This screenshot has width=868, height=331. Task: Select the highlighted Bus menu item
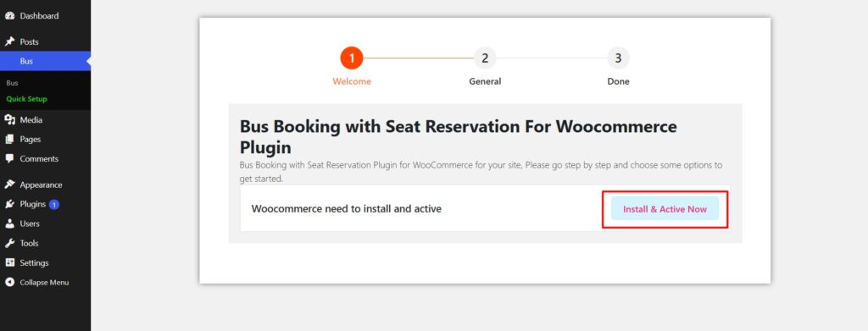pyautogui.click(x=46, y=61)
